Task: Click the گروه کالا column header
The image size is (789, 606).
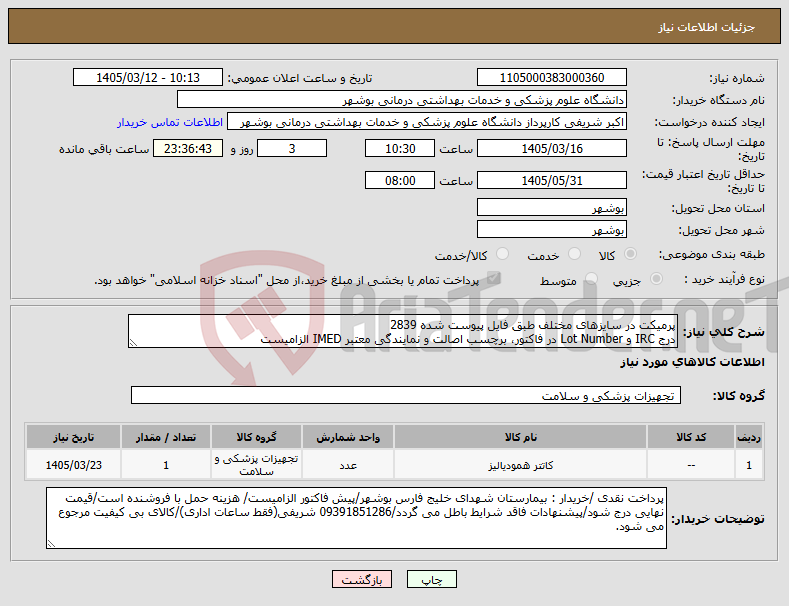Action: (256, 437)
